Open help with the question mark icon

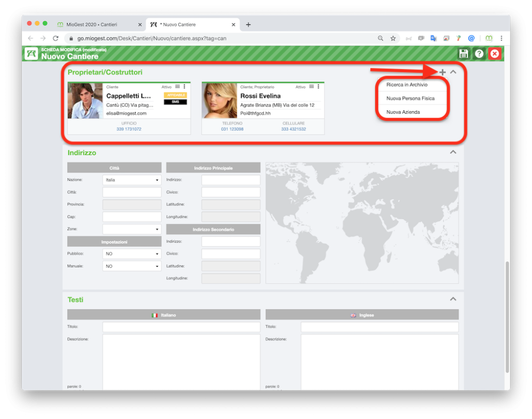pyautogui.click(x=479, y=54)
